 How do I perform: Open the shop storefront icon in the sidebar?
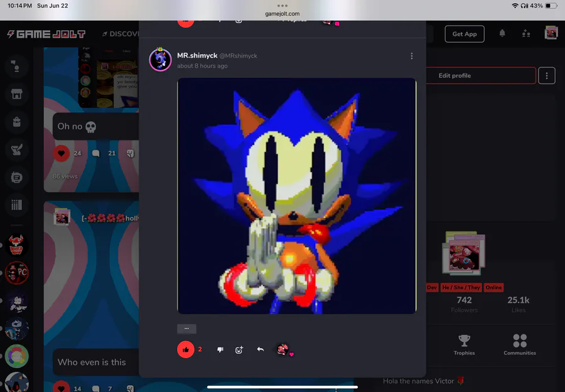click(x=16, y=94)
